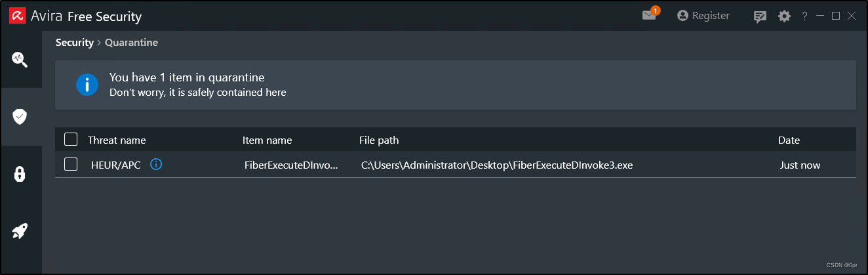868x275 pixels.
Task: Sort by Threat name column header
Action: pos(117,140)
